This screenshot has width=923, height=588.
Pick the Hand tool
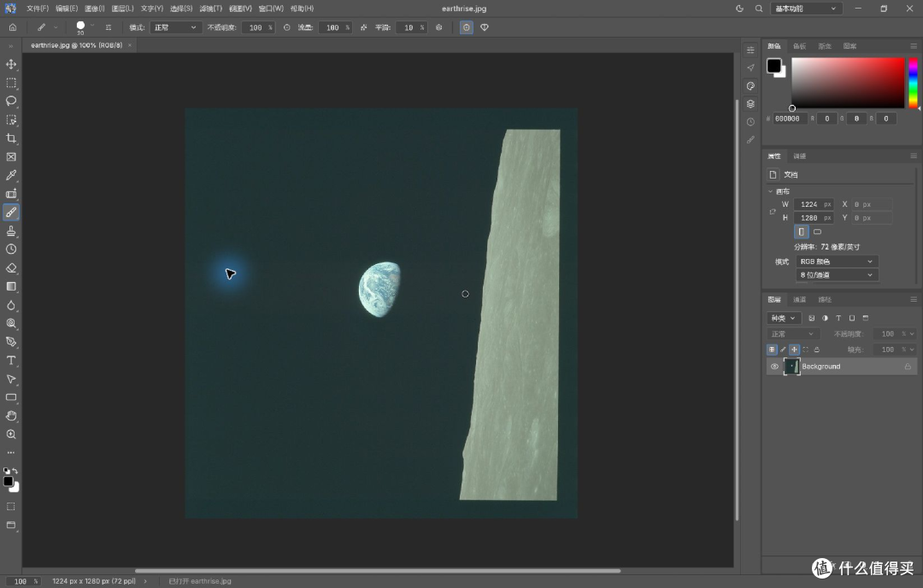tap(11, 415)
